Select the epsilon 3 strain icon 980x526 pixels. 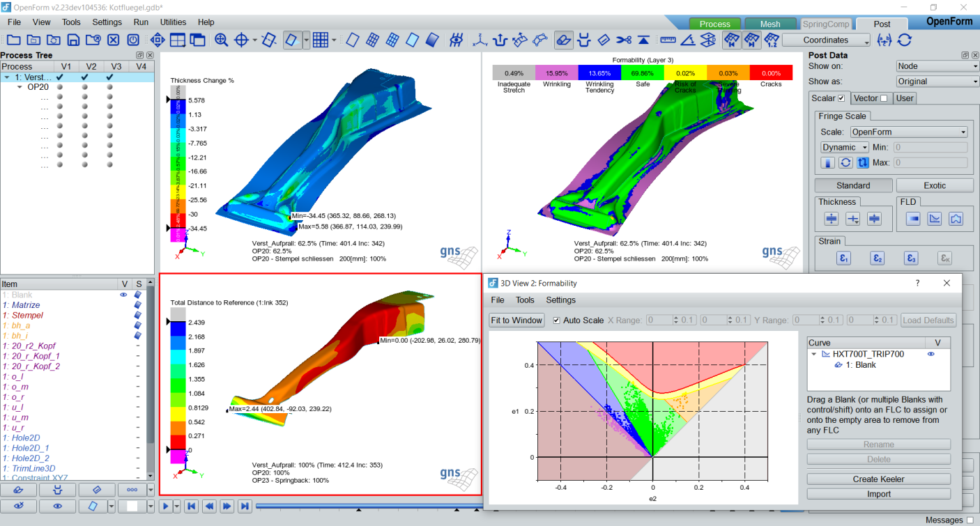tap(911, 258)
